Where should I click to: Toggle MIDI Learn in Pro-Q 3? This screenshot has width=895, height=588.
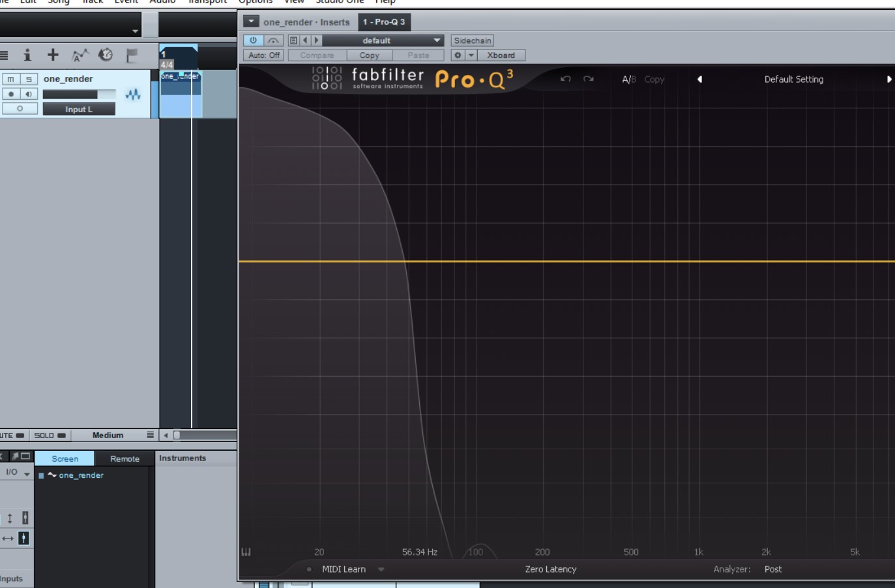point(344,569)
